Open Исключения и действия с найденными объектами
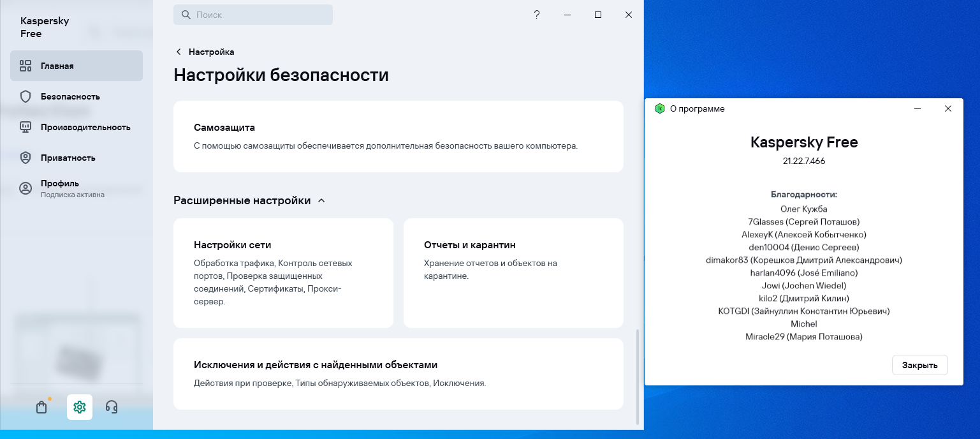This screenshot has height=439, width=980. pyautogui.click(x=399, y=374)
